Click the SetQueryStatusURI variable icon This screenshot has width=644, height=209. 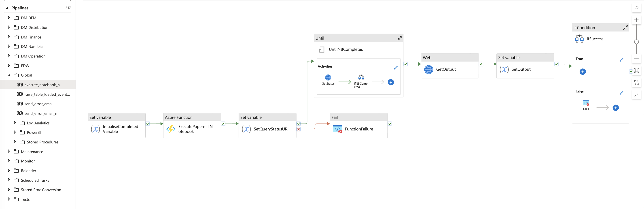click(x=246, y=129)
